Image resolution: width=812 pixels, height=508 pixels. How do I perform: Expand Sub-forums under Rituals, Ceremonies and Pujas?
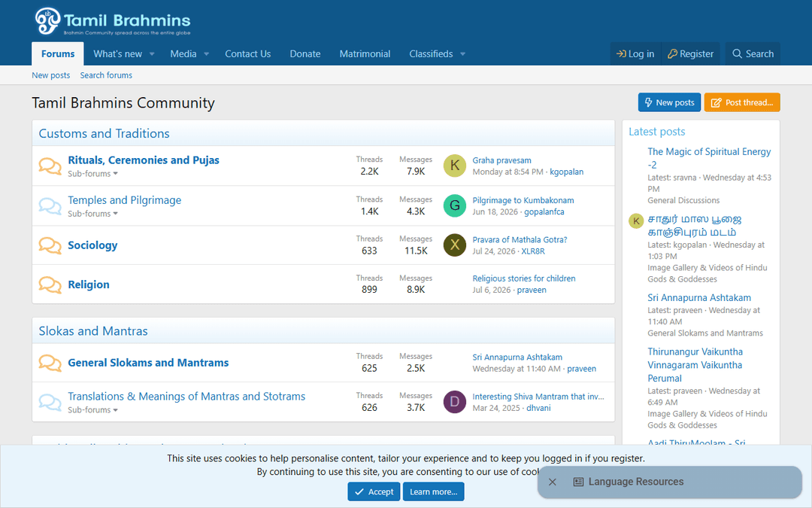(x=92, y=174)
